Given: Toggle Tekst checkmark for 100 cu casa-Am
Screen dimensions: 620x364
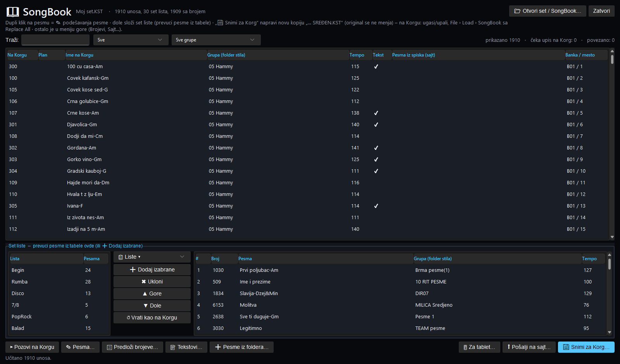Looking at the screenshot, I should [x=376, y=67].
